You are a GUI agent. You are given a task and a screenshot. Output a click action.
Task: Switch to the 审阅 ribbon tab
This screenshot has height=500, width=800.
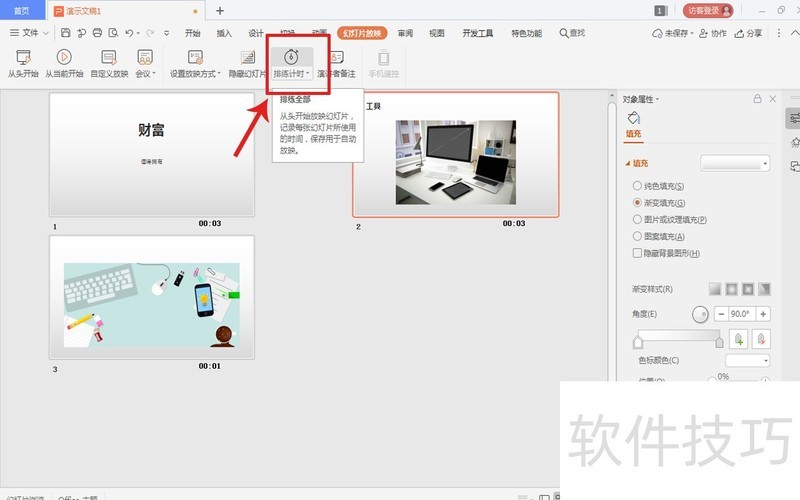point(405,33)
